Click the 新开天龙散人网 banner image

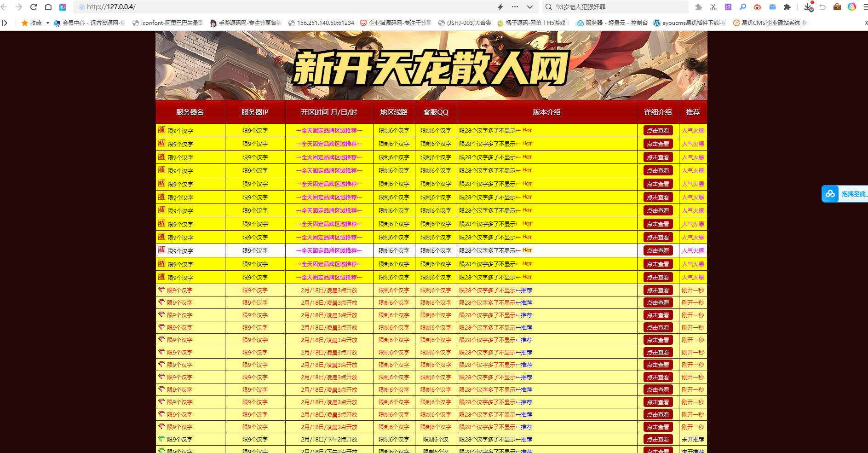point(431,65)
